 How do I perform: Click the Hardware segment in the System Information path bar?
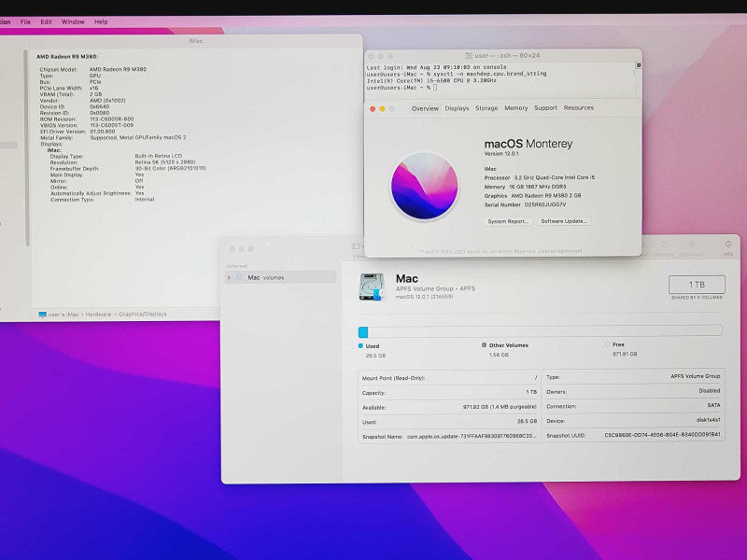[98, 315]
